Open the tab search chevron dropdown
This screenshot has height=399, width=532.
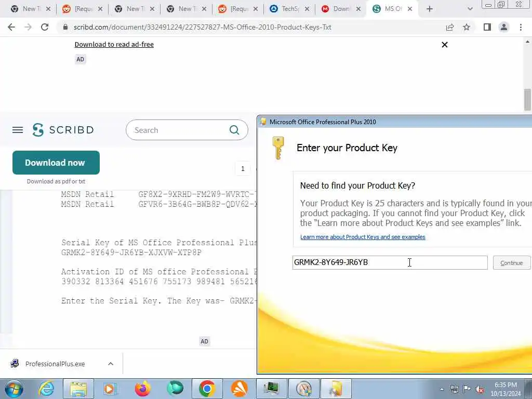[470, 9]
